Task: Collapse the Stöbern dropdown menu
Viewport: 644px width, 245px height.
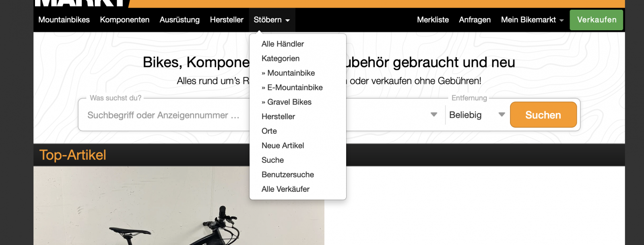Action: point(272,20)
